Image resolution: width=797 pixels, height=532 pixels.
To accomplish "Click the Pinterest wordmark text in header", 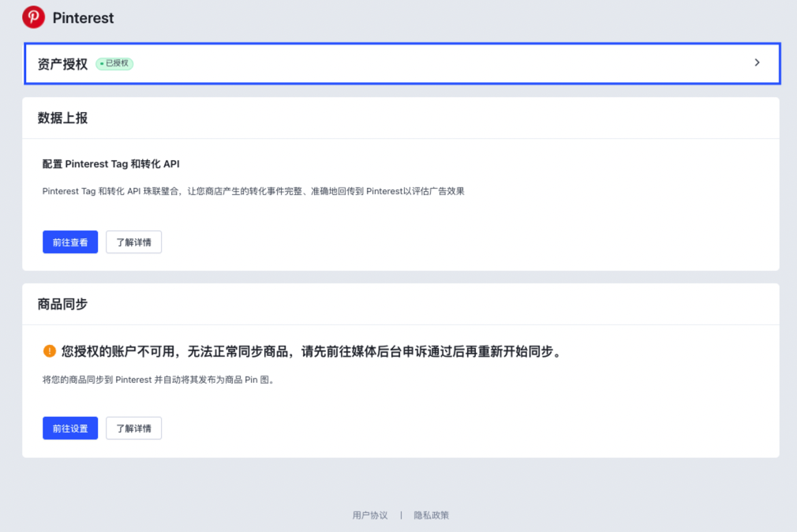I will [x=83, y=18].
